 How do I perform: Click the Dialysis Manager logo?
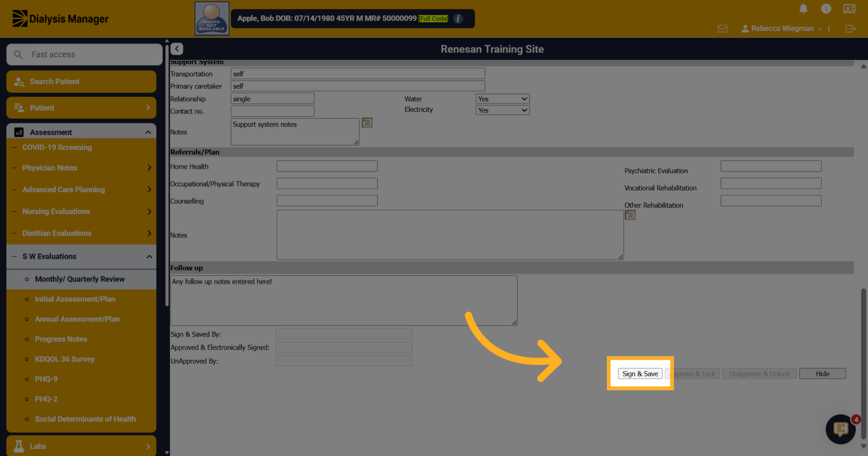(x=60, y=18)
